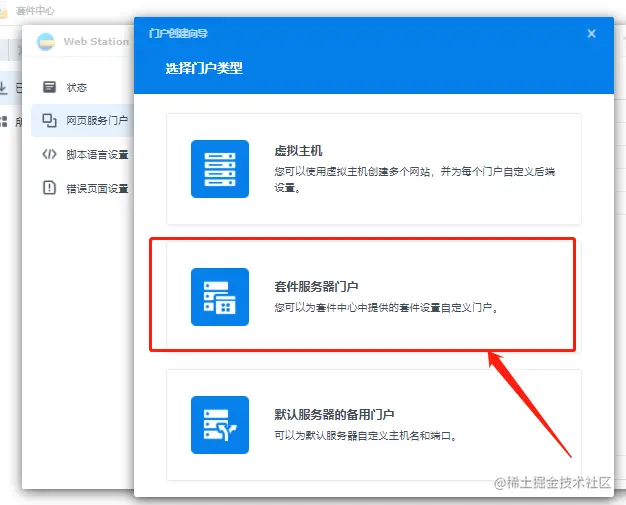Click the 套件服务器门户 icon

pyautogui.click(x=220, y=297)
